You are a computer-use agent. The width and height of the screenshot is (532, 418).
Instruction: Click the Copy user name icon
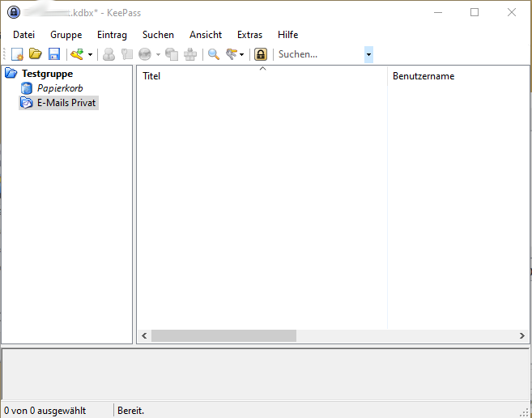point(109,54)
